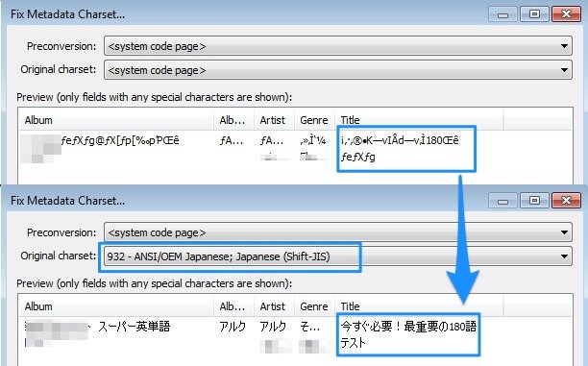The image size is (588, 366).
Task: Click Title column header in lower preview
Action: [x=419, y=306]
